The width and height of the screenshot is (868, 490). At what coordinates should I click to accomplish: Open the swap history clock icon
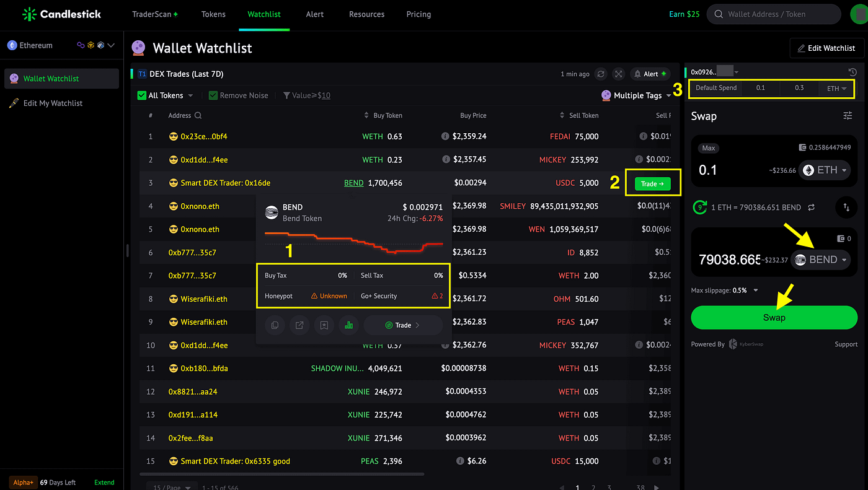851,72
